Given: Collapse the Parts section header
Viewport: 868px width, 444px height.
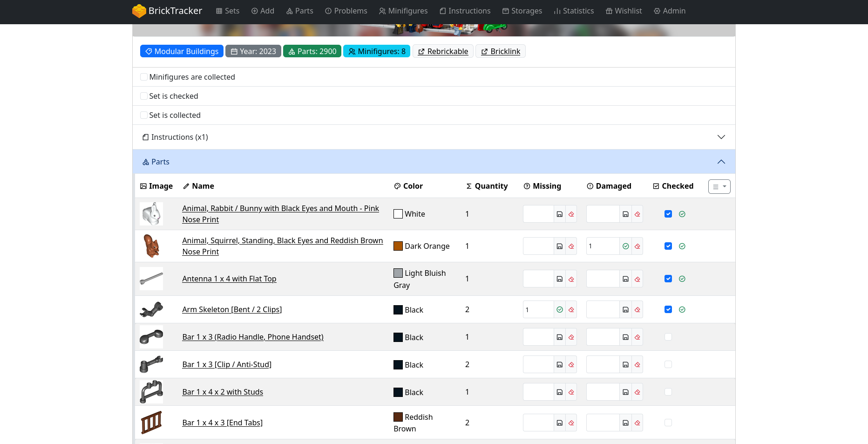Looking at the screenshot, I should coord(433,162).
